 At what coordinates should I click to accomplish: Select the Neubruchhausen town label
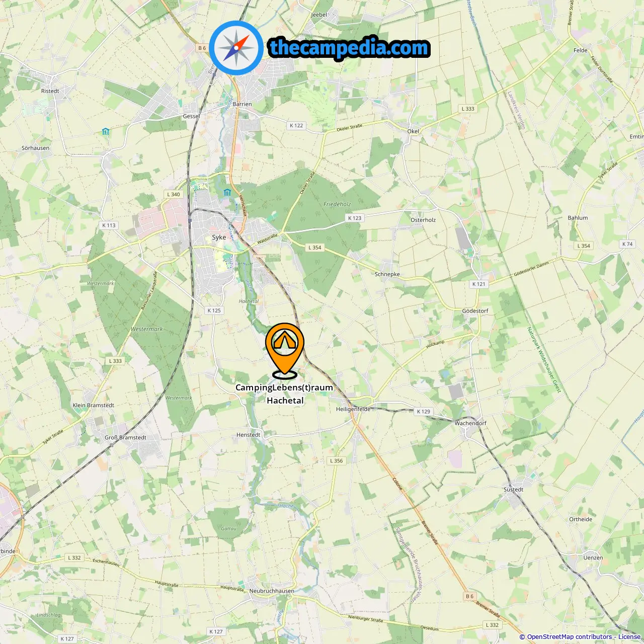272,591
